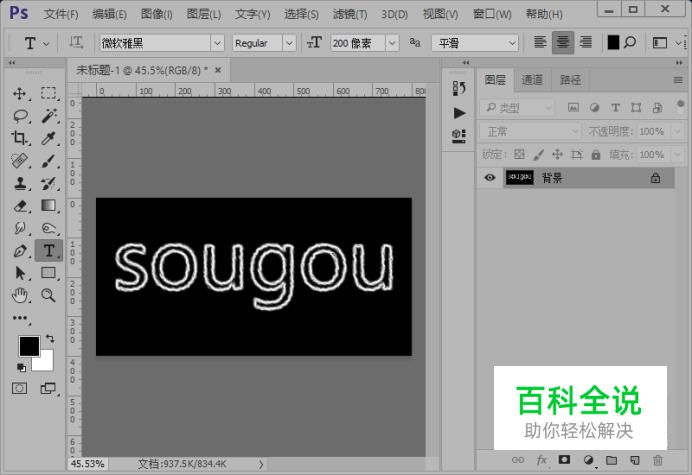Select the Blur tool
Image resolution: width=692 pixels, height=475 pixels.
[19, 228]
